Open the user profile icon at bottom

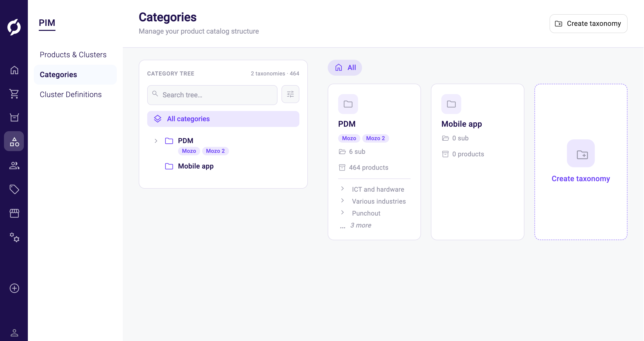[14, 333]
